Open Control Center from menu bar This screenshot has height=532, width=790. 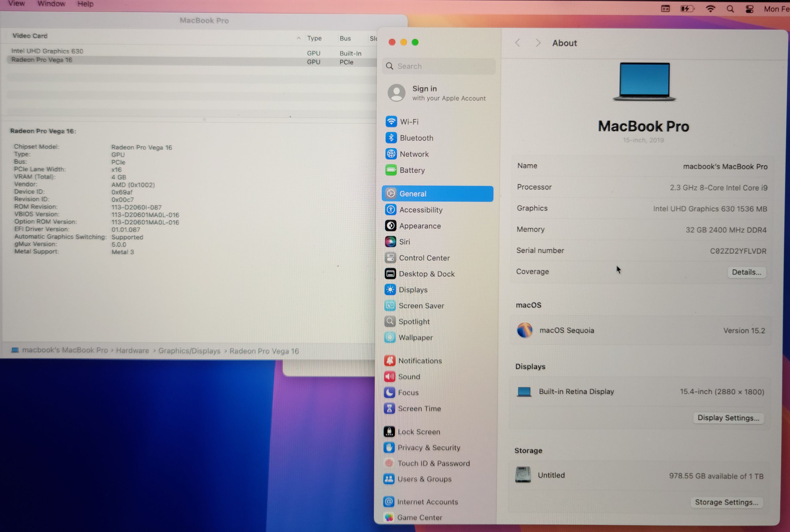749,9
